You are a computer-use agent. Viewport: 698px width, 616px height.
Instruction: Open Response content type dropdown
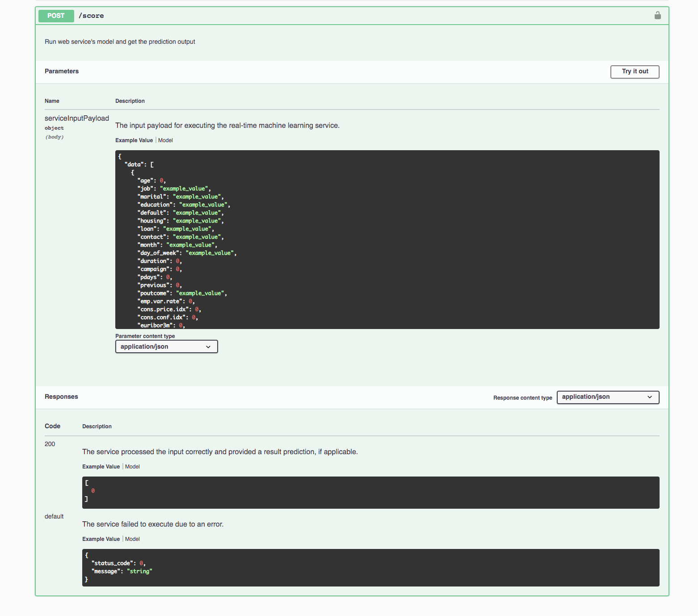[x=608, y=397]
